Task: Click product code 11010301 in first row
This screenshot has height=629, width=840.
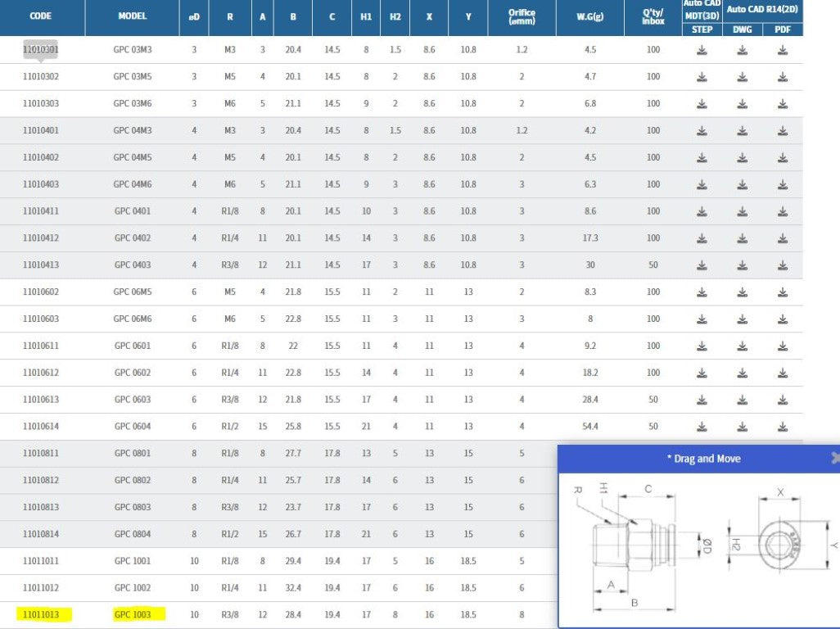Action: pos(41,50)
